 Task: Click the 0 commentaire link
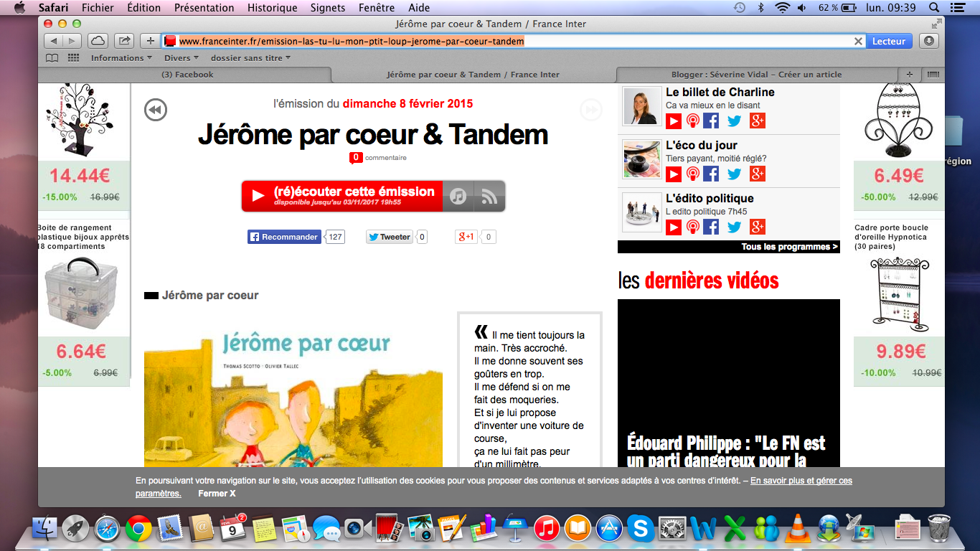point(378,158)
